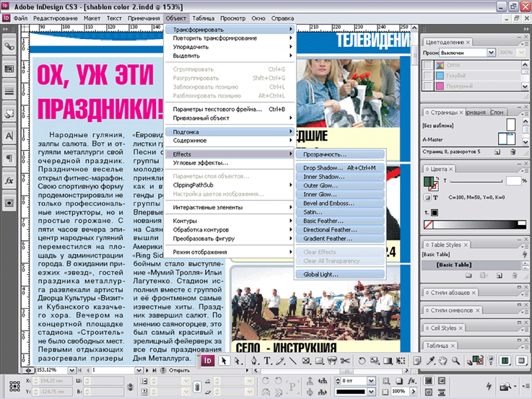Open Цветоделение panel flyout menu
The image size is (532, 399).
coord(524,43)
